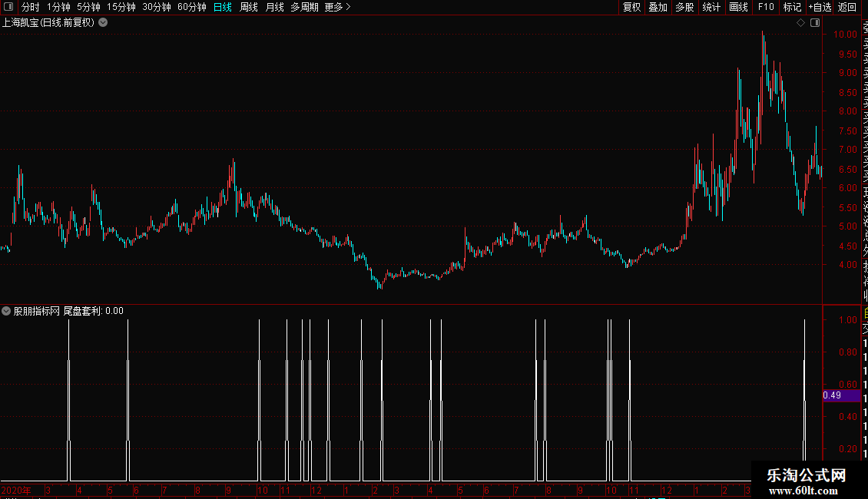The image size is (868, 499).
Task: Select the 30分钟 period tab
Action: pyautogui.click(x=156, y=7)
